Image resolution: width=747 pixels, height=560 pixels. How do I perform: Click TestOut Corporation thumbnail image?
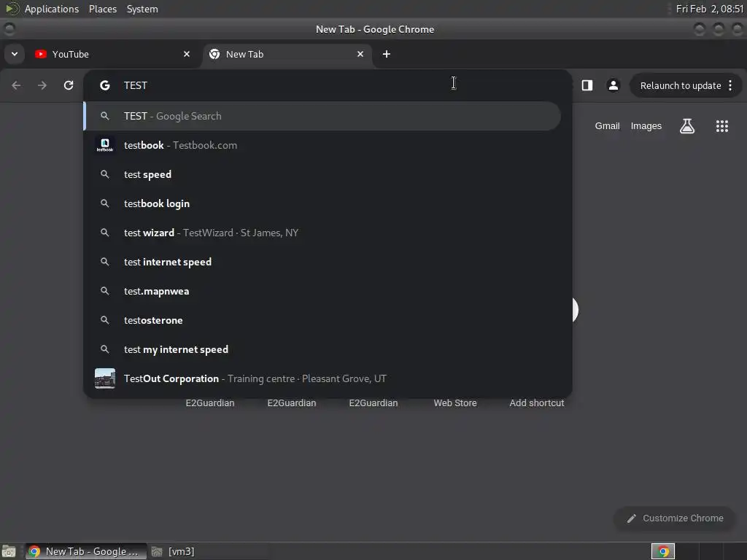(105, 378)
